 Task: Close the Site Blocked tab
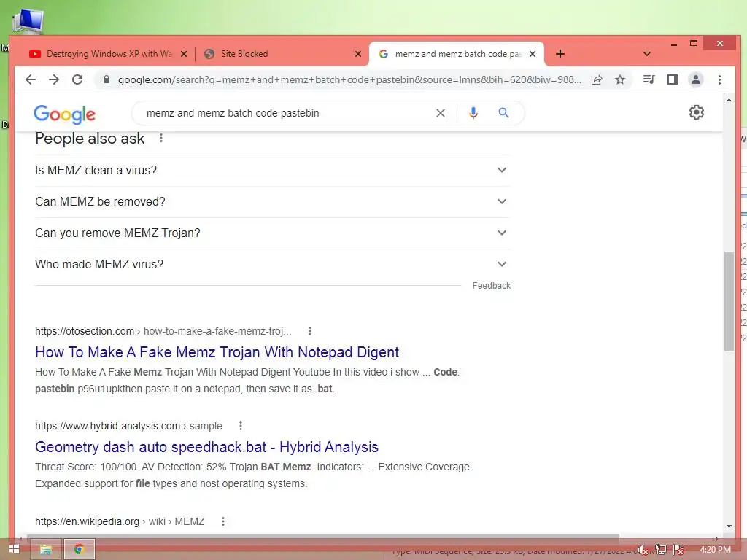pyautogui.click(x=357, y=54)
